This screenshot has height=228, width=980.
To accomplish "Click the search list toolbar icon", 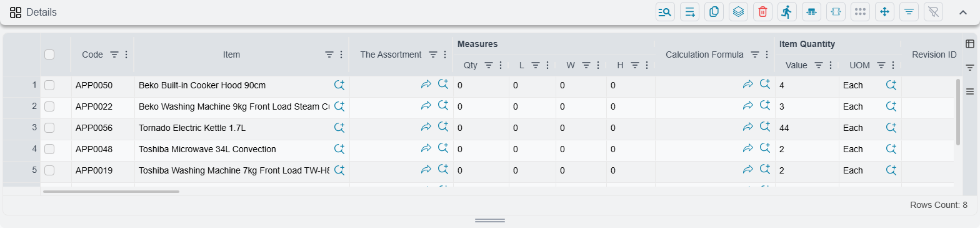I will click(665, 11).
